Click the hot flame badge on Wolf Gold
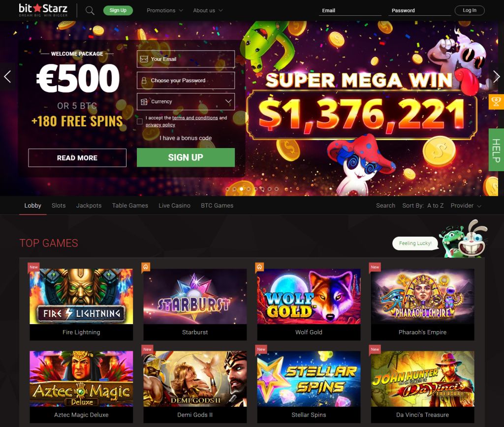 (x=259, y=267)
